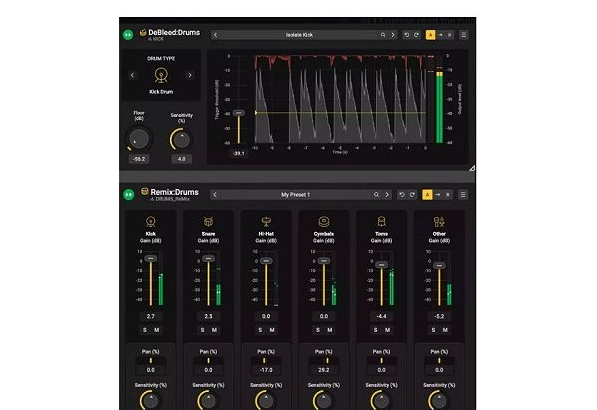Click the Sensitivity value field 4.0
597x410 pixels.
pyautogui.click(x=182, y=159)
